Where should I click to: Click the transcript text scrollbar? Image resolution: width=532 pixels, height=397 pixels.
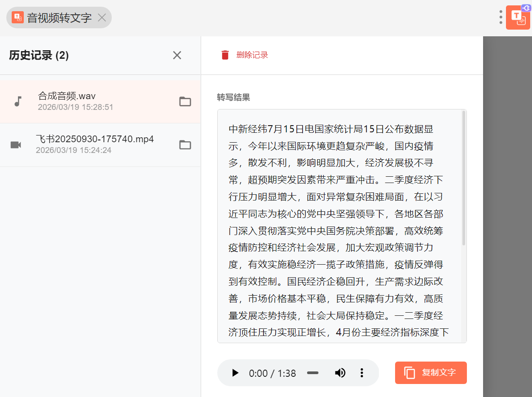pyautogui.click(x=463, y=179)
